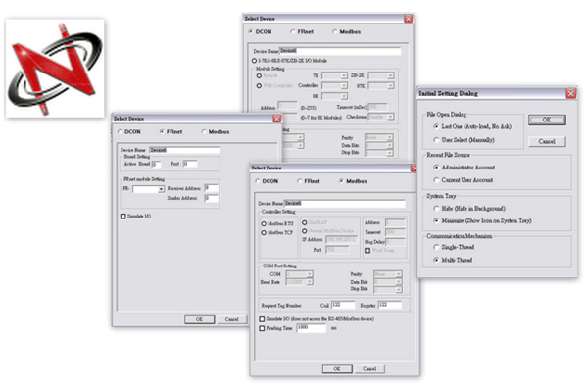Close the Initial Setting Dialog window

[570, 93]
